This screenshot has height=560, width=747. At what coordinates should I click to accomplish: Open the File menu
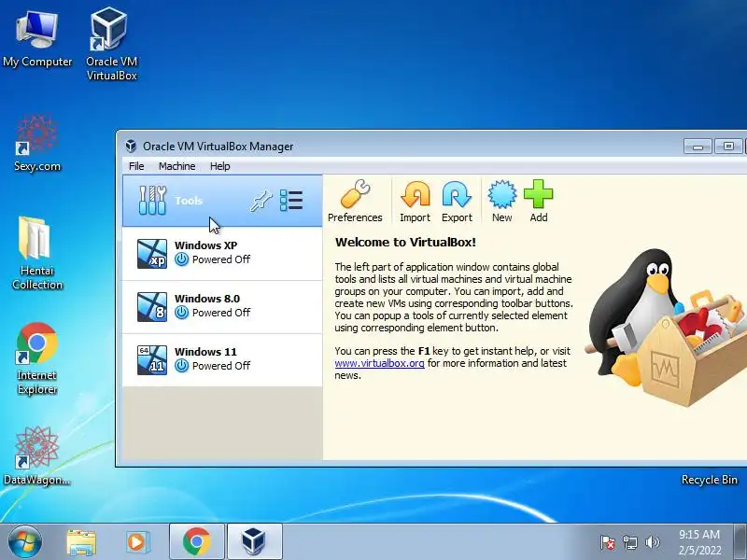[x=136, y=166]
